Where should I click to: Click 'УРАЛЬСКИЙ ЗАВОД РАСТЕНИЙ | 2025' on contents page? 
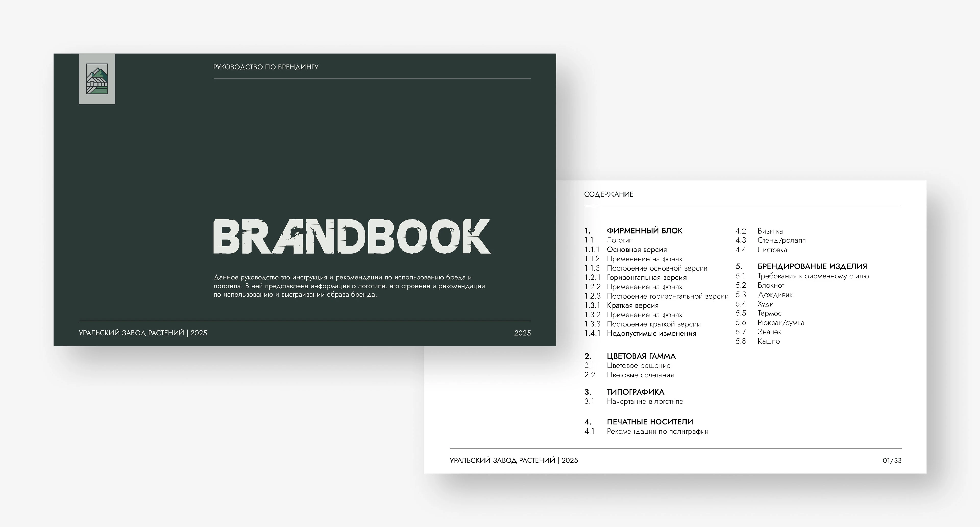coord(513,460)
